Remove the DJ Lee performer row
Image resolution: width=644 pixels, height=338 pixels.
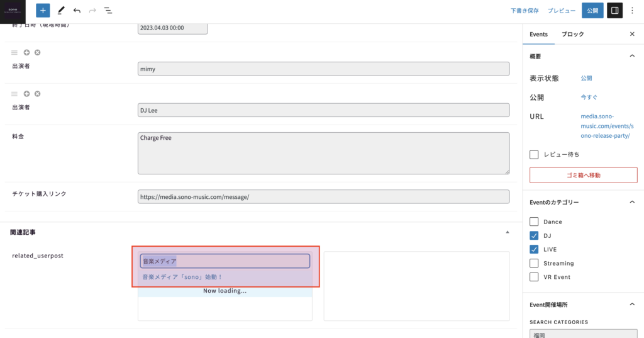[x=37, y=94]
